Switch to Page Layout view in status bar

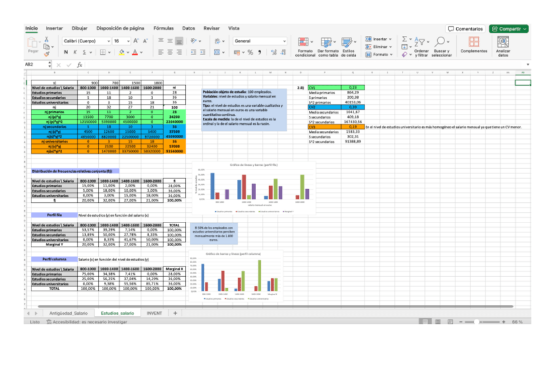pos(438,322)
